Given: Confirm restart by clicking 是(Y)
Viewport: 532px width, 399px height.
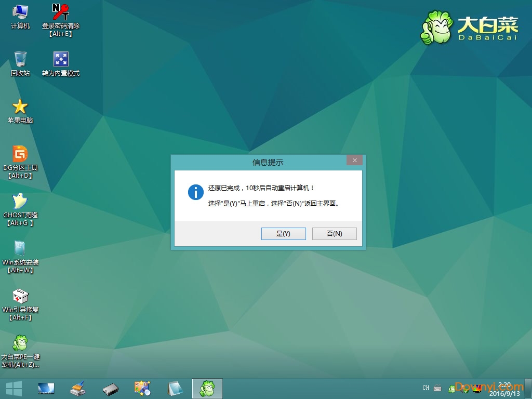Looking at the screenshot, I should click(283, 233).
